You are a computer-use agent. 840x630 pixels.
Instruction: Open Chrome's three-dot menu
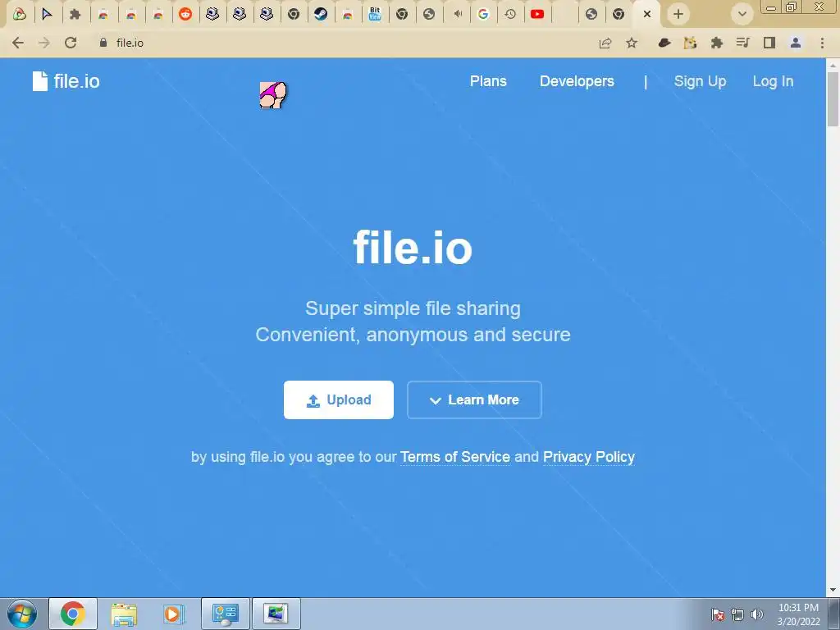pyautogui.click(x=822, y=43)
